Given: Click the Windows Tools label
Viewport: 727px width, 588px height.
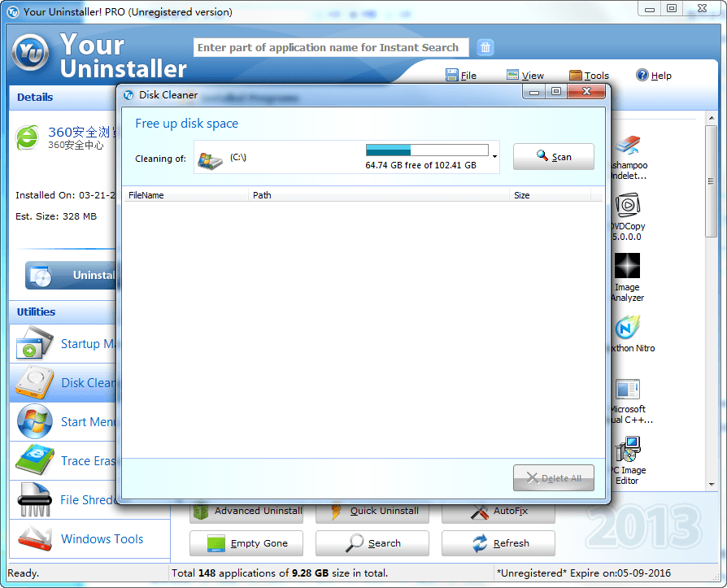Looking at the screenshot, I should coord(102,539).
